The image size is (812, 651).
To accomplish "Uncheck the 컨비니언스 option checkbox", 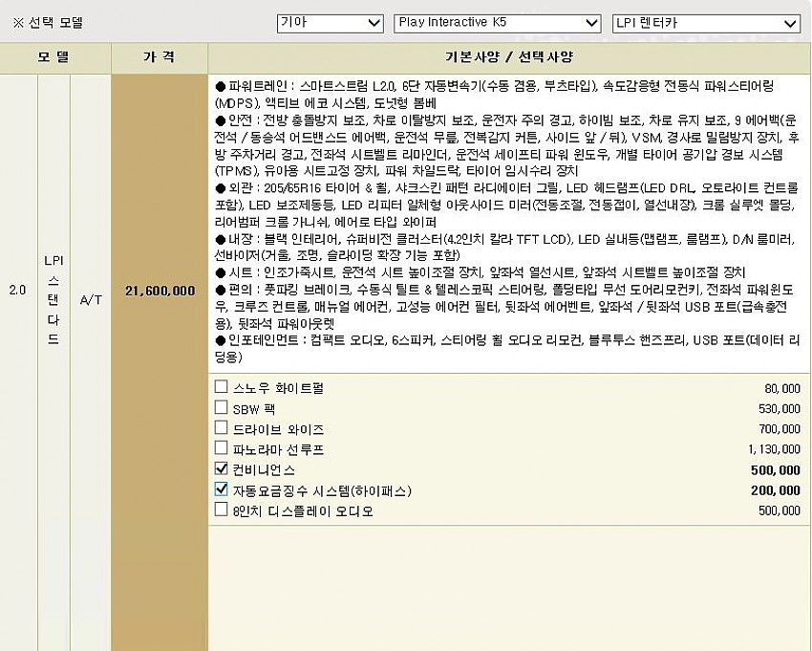I will [222, 469].
